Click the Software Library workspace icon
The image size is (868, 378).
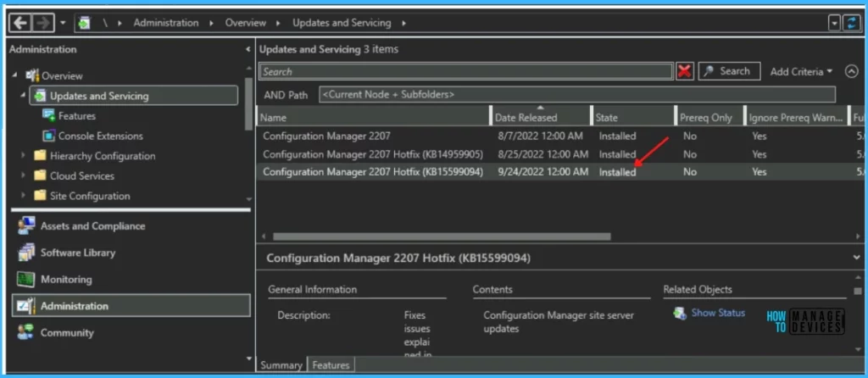click(x=25, y=253)
